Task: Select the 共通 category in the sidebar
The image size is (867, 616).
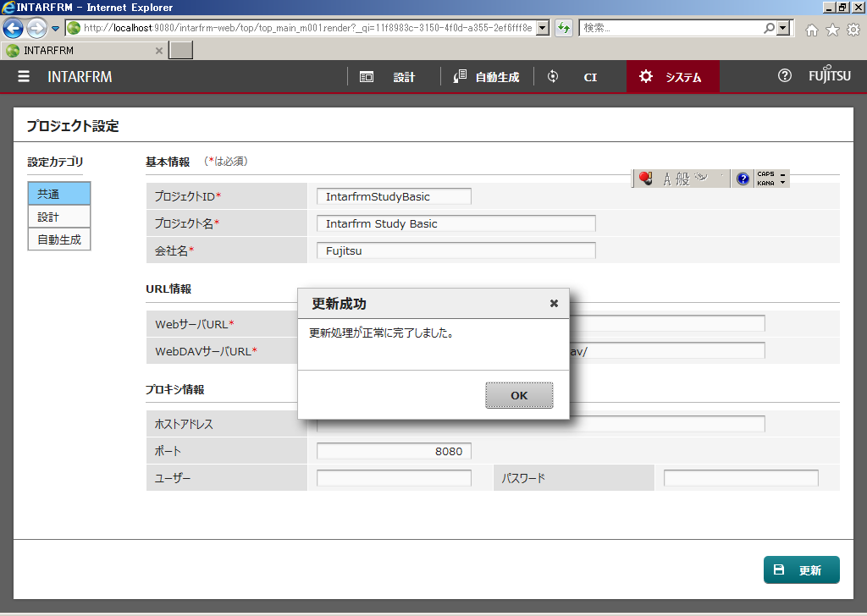Action: click(x=58, y=193)
